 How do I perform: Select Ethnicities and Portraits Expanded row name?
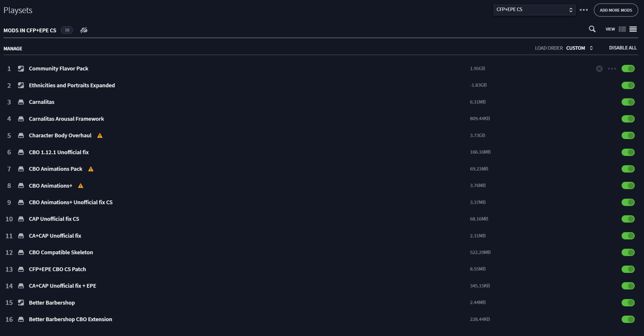click(72, 86)
